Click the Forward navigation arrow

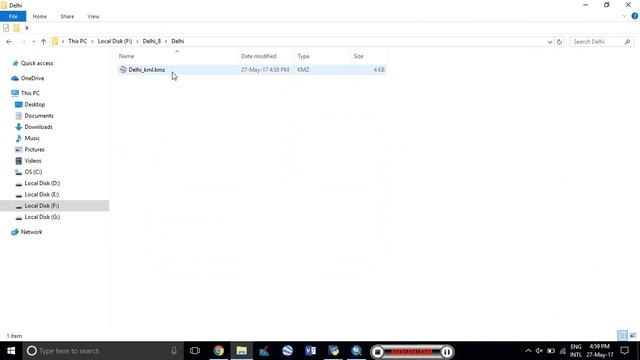23,42
